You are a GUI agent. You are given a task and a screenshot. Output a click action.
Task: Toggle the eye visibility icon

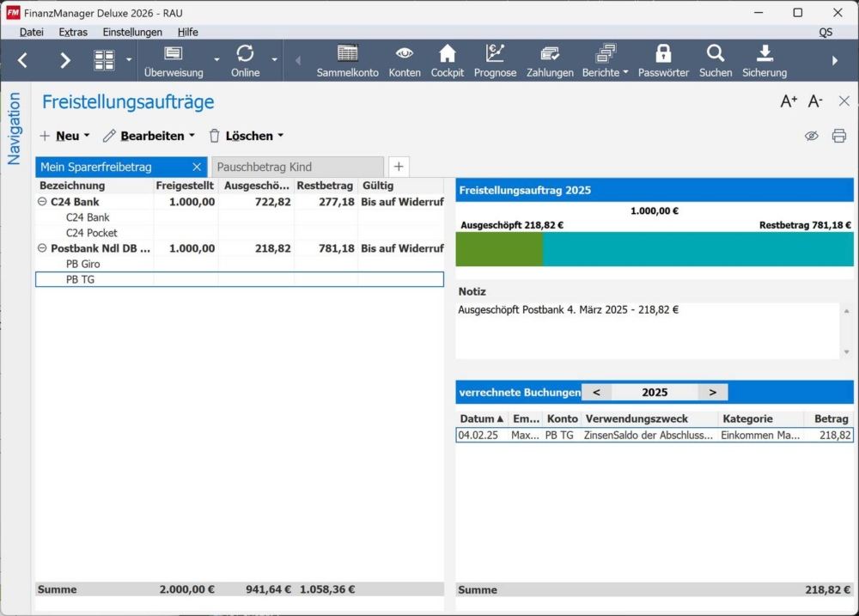(x=811, y=136)
